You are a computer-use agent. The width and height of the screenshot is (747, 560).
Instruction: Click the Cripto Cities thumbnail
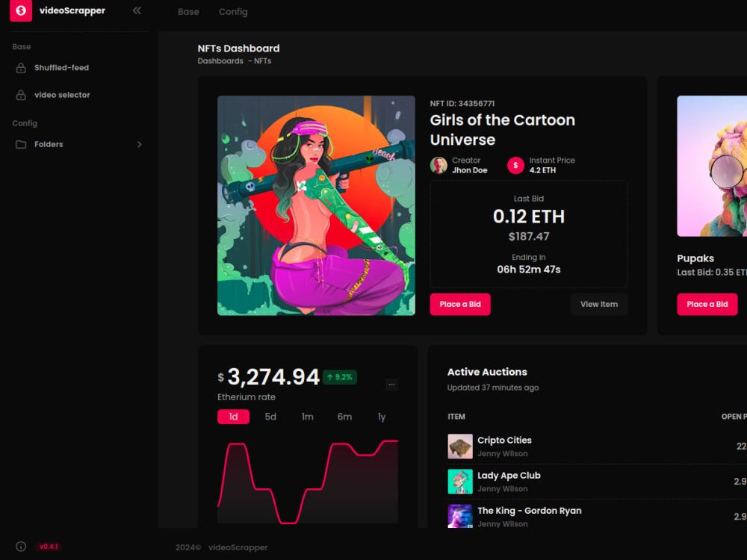[460, 447]
